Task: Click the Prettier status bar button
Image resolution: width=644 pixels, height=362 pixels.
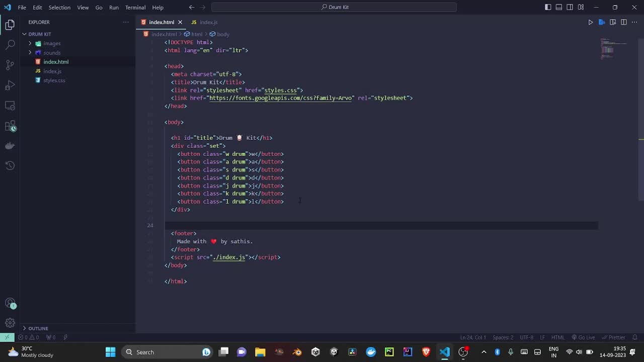Action: [613, 337]
